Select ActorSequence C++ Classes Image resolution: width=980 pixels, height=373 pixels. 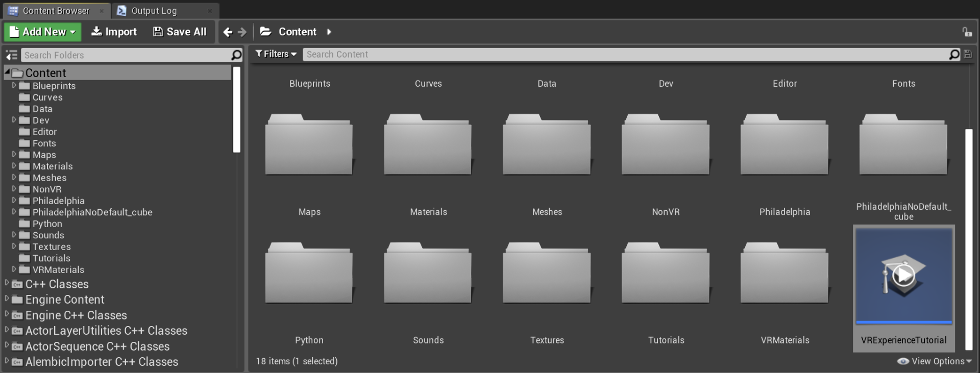pyautogui.click(x=97, y=346)
